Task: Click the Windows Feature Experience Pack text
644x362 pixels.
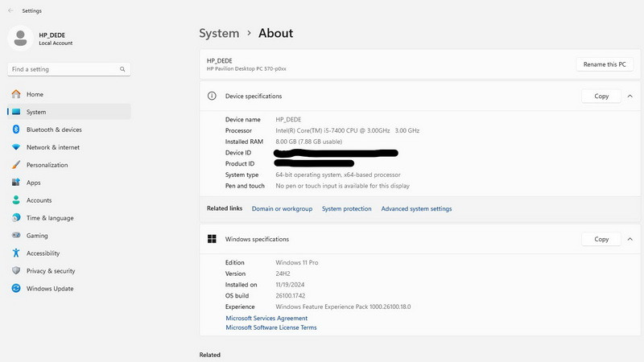Action: coord(343,307)
